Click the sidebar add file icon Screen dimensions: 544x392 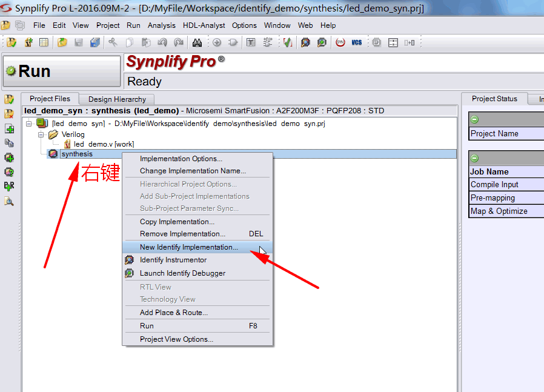[9, 128]
